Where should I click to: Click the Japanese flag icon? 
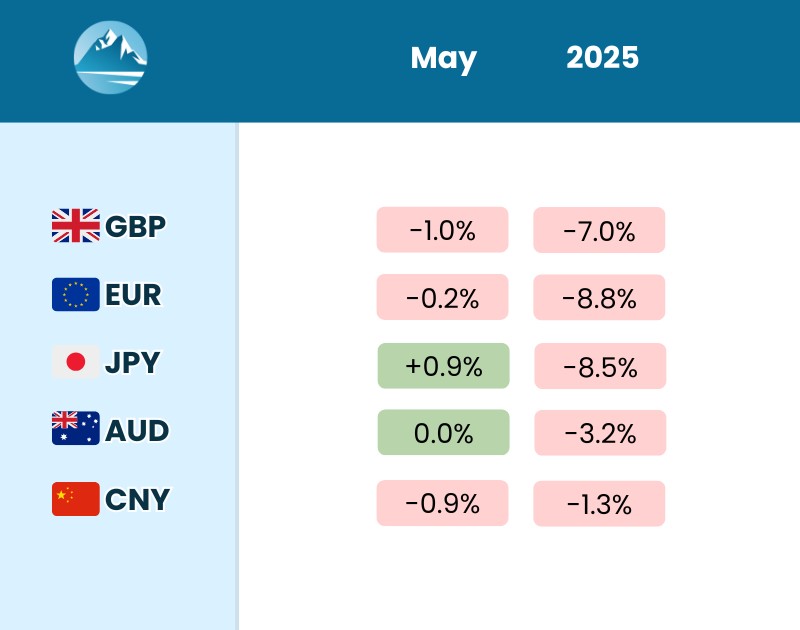pos(76,362)
